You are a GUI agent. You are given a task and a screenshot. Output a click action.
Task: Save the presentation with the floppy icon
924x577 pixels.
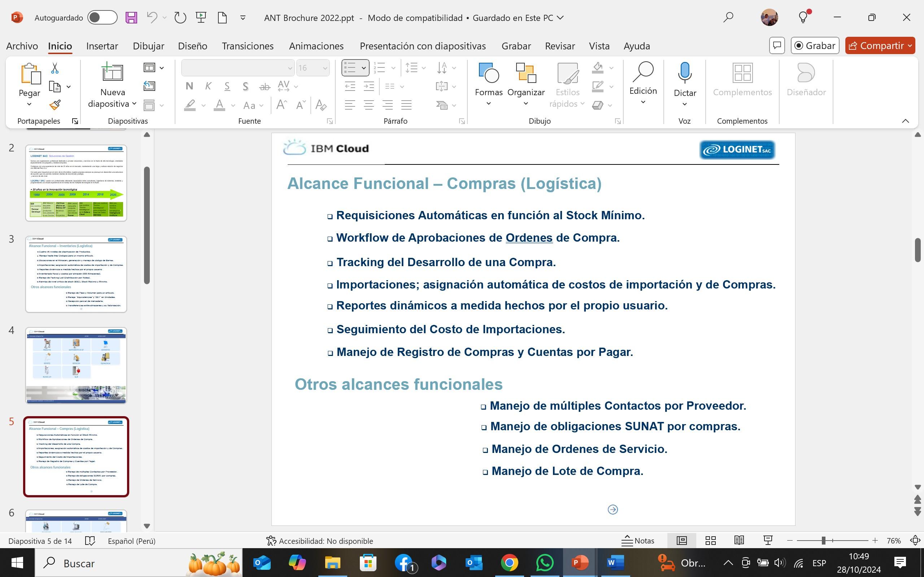[131, 18]
